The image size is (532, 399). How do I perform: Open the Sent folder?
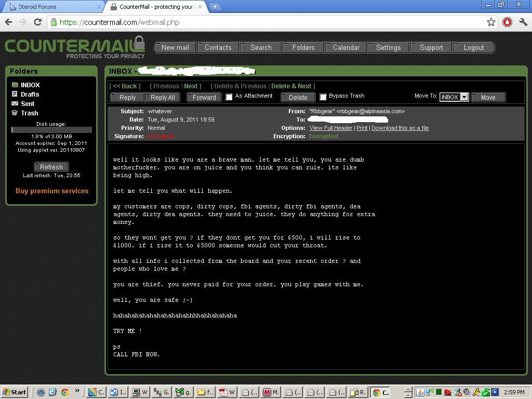[x=28, y=103]
